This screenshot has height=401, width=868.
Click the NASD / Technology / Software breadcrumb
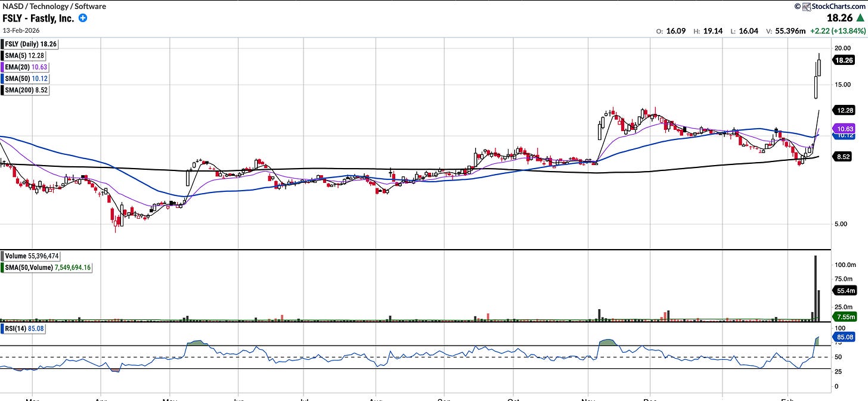54,6
